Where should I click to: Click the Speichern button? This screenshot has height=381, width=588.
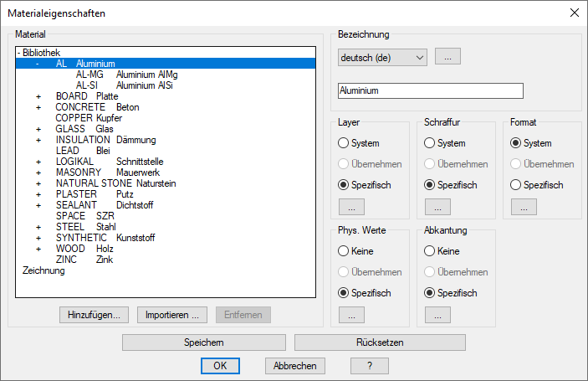coord(204,342)
